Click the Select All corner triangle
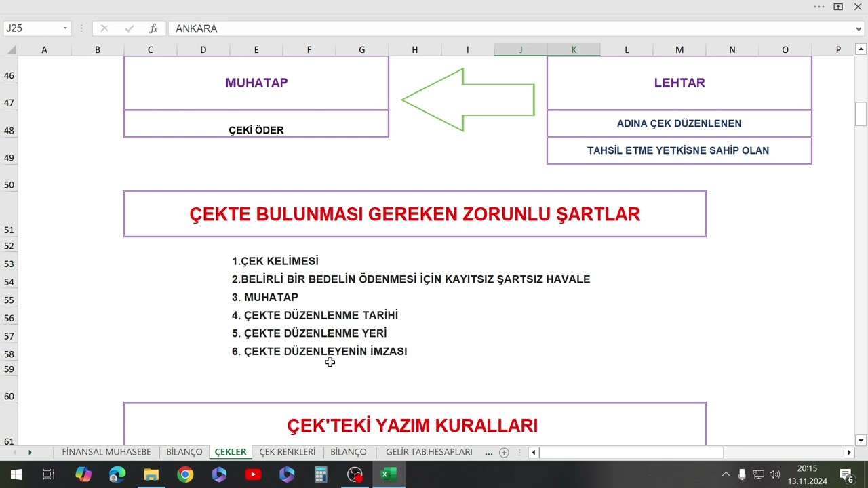Viewport: 868px width, 488px height. pyautogui.click(x=10, y=49)
